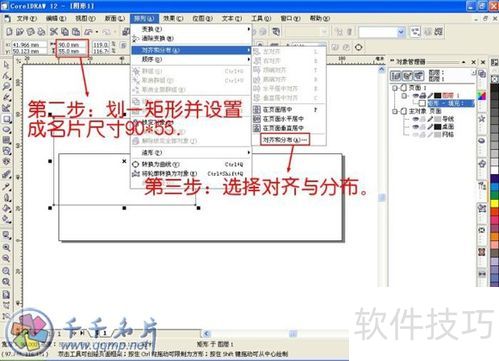Screen dimensions: 499x361
Task: Open the 帮助 menu
Action: [320, 18]
